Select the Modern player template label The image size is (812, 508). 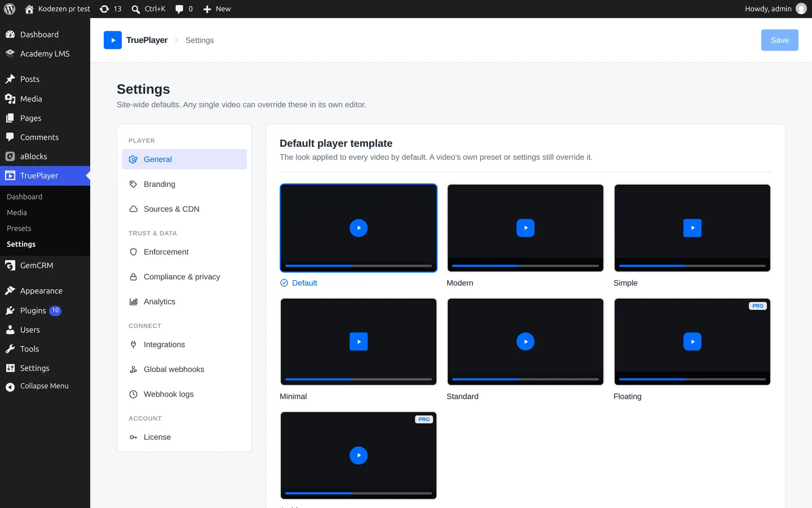(x=460, y=283)
